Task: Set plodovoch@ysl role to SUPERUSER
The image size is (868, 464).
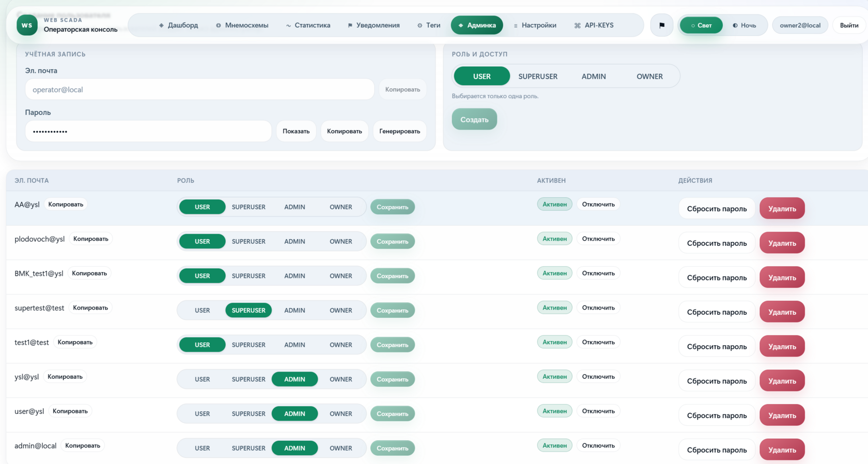Action: (249, 241)
